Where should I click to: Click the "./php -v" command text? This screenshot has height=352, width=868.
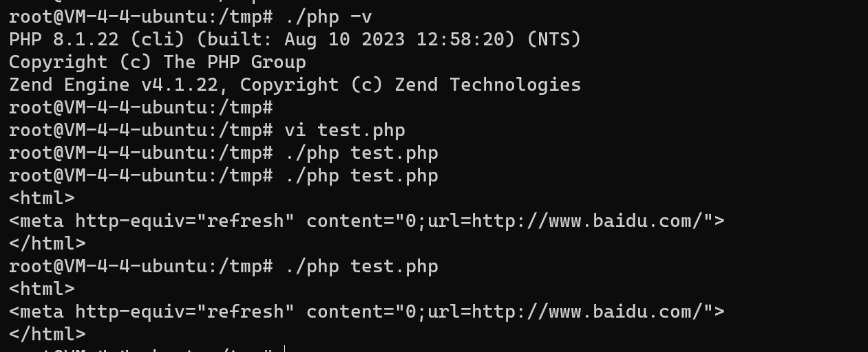click(328, 16)
